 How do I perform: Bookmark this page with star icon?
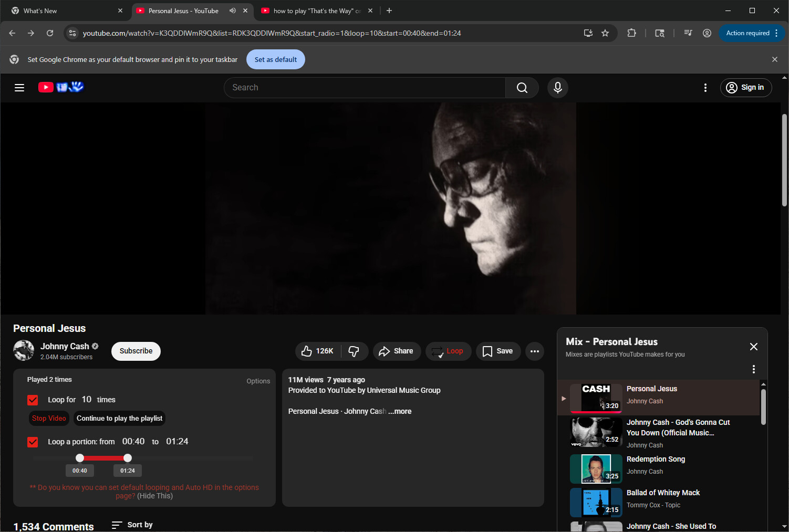pos(605,33)
